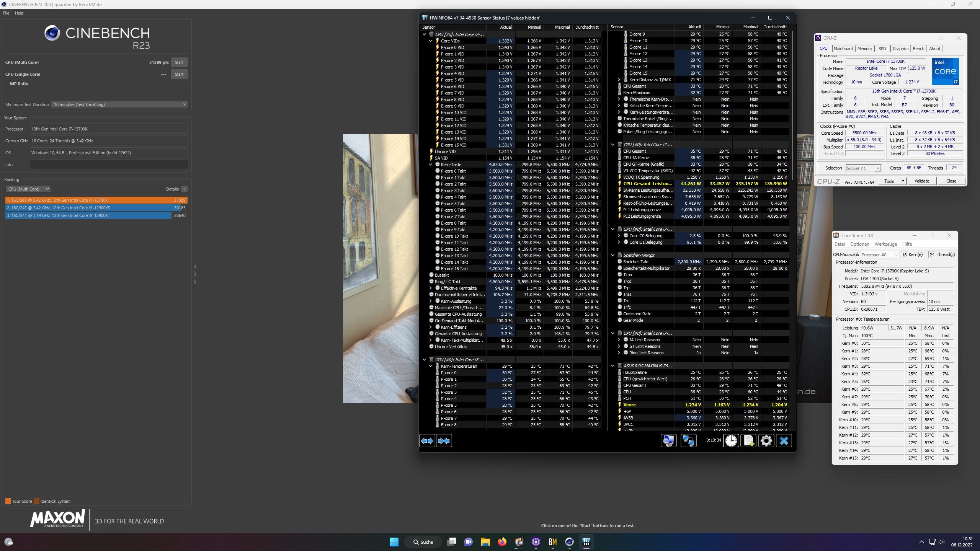Start CPU Single Core test
This screenshot has height=551, width=980.
coord(179,74)
